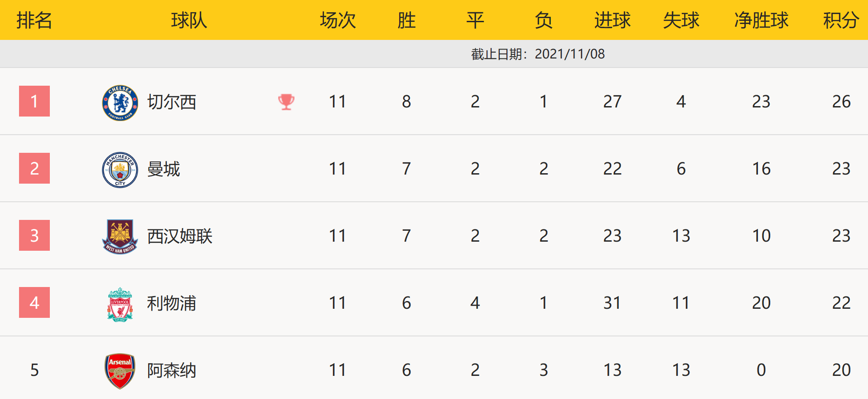Image resolution: width=868 pixels, height=399 pixels.
Task: Click the Arsenal club crest
Action: tap(120, 371)
